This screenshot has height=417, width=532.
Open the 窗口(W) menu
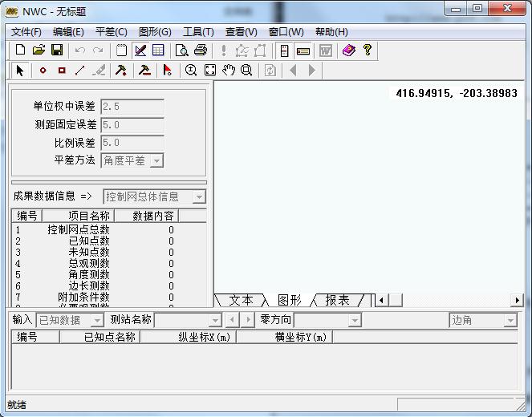(x=286, y=32)
